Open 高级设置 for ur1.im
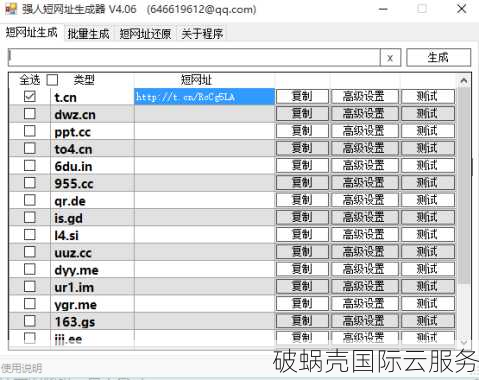The width and height of the screenshot is (479, 380). pyautogui.click(x=365, y=287)
